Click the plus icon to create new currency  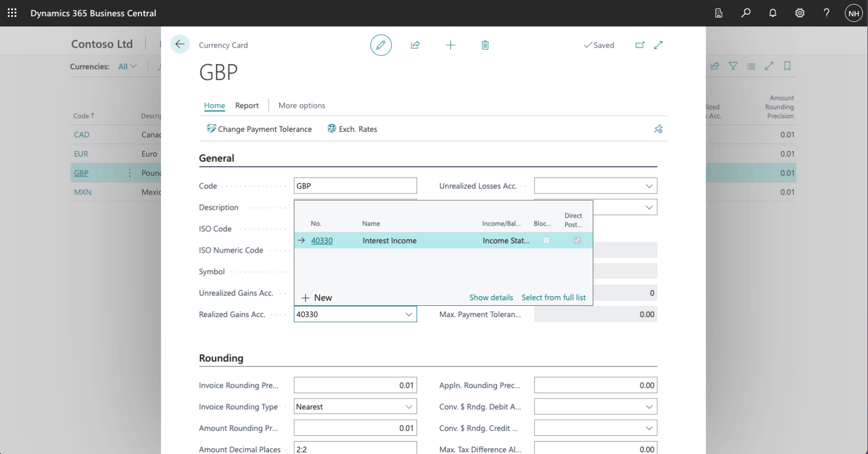[x=450, y=45]
